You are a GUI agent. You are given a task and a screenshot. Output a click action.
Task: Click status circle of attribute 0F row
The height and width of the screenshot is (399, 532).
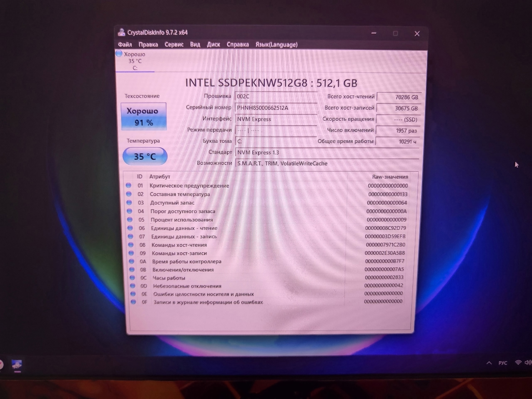coord(133,302)
